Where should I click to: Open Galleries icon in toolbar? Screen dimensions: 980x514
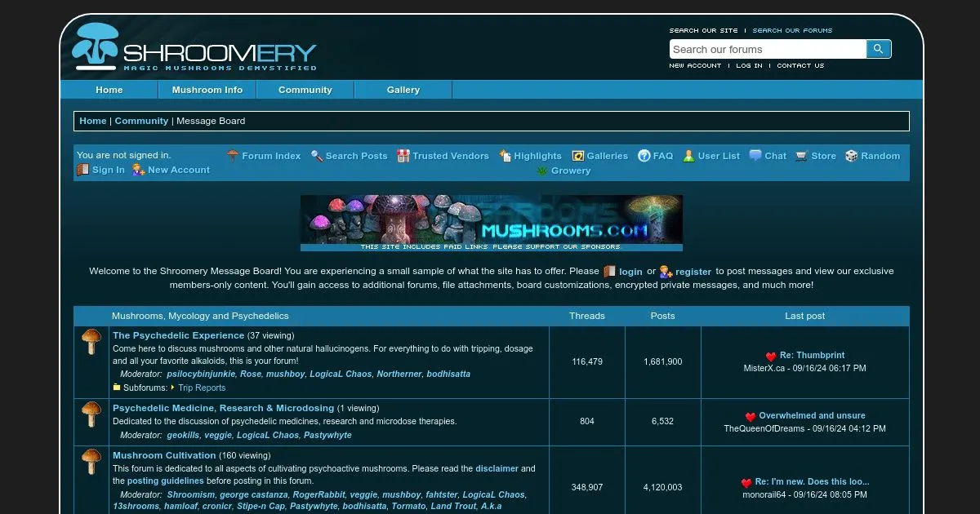578,156
